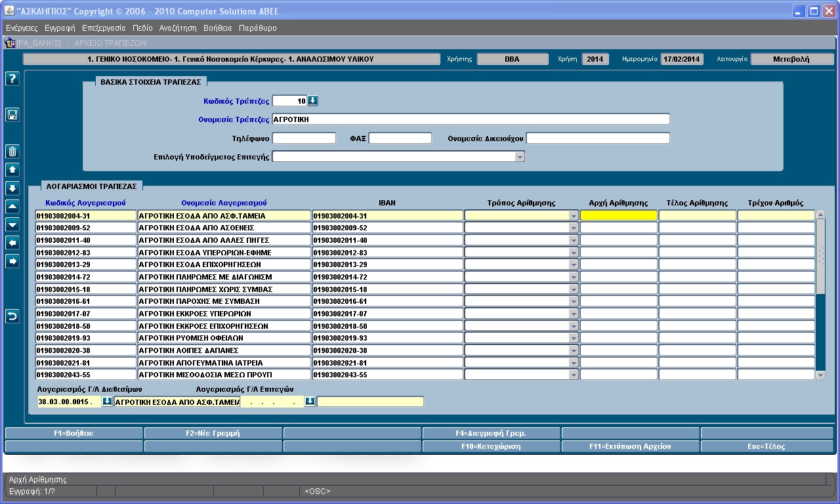Select row ΑΓΡΟΤΙΚΗ ΡΥΘΜΙΣΗ ΟΦΕΙΛΩΝ
840x504 pixels.
click(x=224, y=338)
